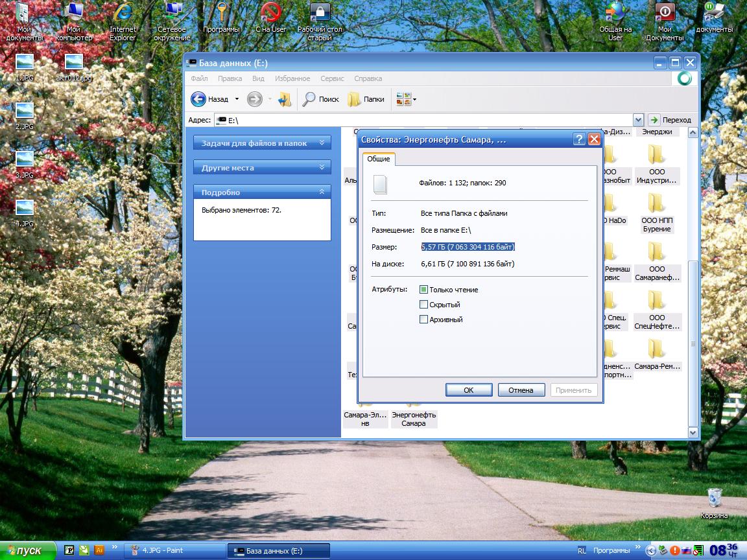Open the address bar dropdown arrow
This screenshot has height=560, width=747.
(638, 120)
